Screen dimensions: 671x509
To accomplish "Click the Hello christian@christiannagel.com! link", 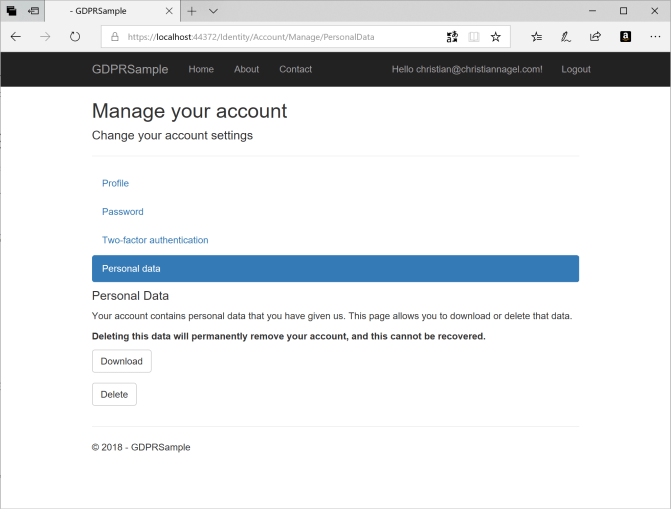I will click(467, 69).
